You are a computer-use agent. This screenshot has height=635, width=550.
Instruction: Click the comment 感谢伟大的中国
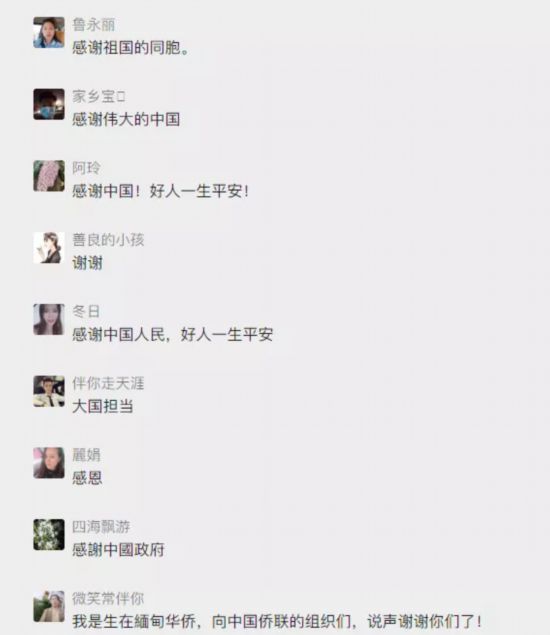click(x=126, y=119)
